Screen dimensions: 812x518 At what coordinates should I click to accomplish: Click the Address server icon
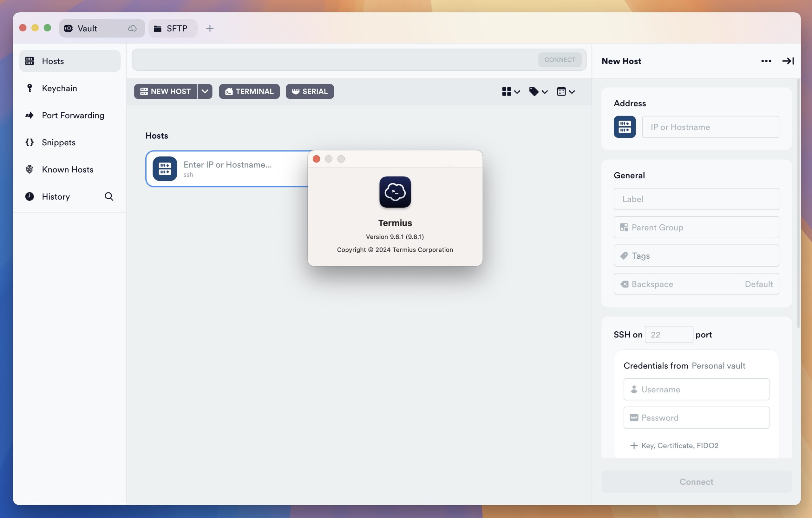tap(625, 127)
